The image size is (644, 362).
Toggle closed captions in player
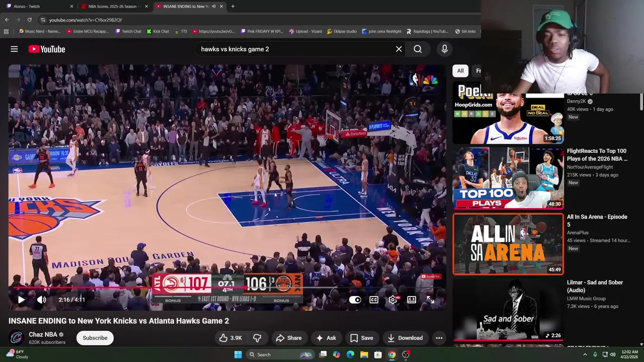point(374,300)
